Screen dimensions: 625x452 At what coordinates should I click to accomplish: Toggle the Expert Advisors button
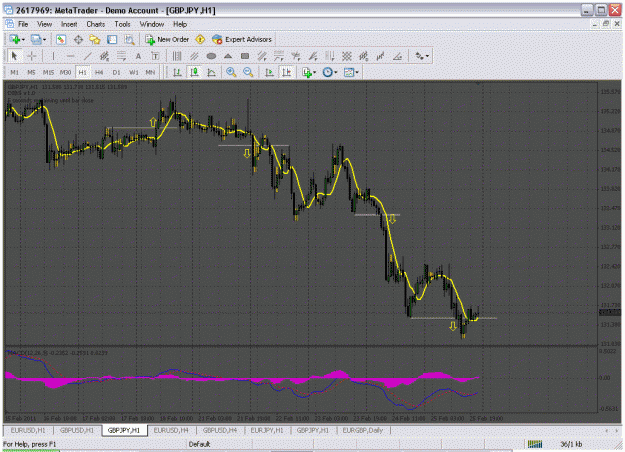point(242,39)
